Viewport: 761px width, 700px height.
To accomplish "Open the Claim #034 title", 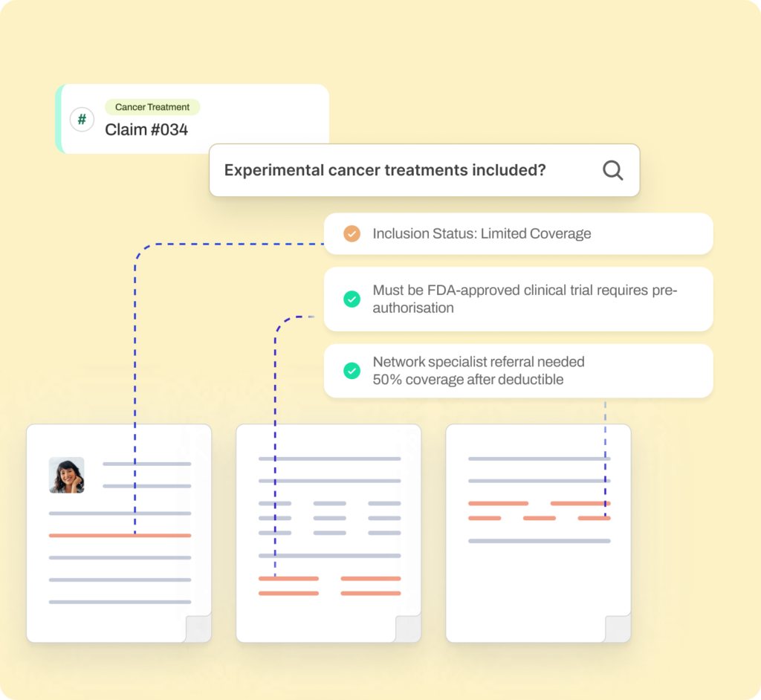I will pyautogui.click(x=146, y=129).
